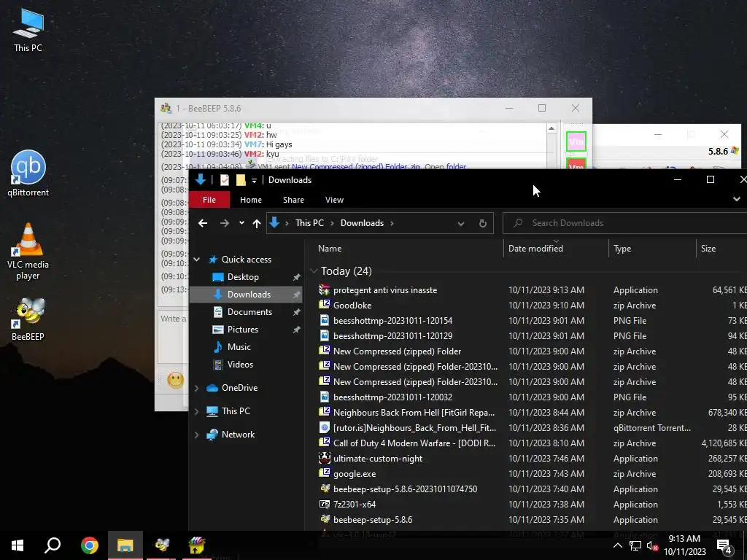Click emoticon smiley button in BeeBEEP
Viewport: 747px width, 560px height.
pos(175,380)
